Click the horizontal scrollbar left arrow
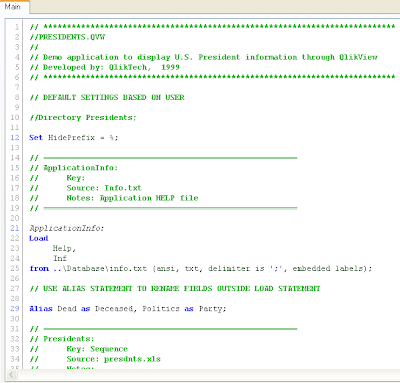400x383 pixels. [11, 375]
